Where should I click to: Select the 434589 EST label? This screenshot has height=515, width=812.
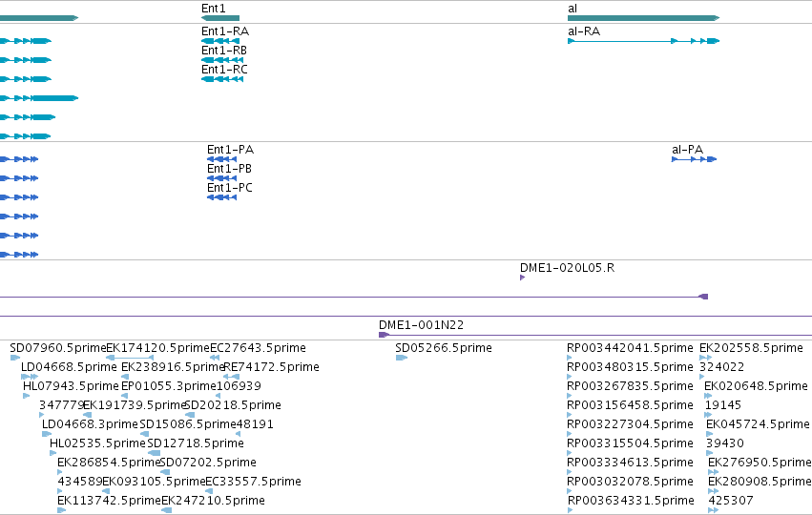(80, 482)
